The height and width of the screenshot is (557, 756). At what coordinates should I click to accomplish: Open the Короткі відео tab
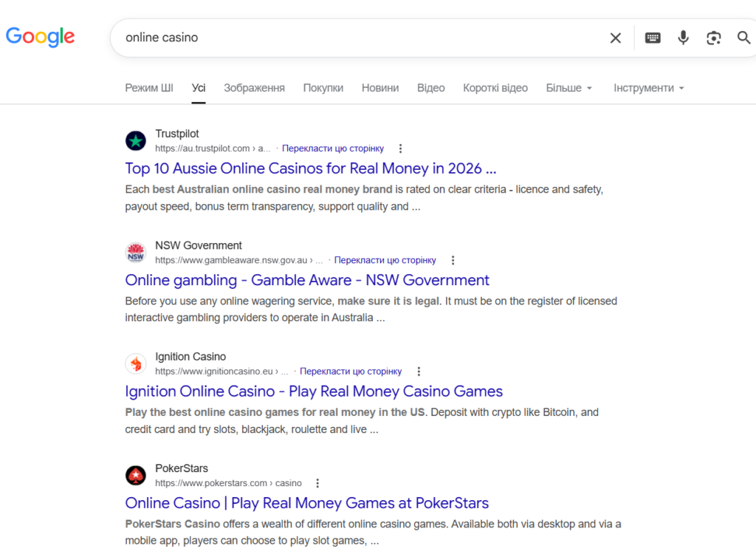pos(495,88)
